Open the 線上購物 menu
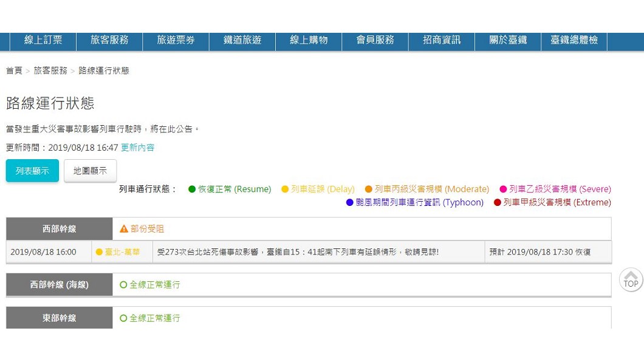Viewport: 644px width, 362px height. [309, 40]
